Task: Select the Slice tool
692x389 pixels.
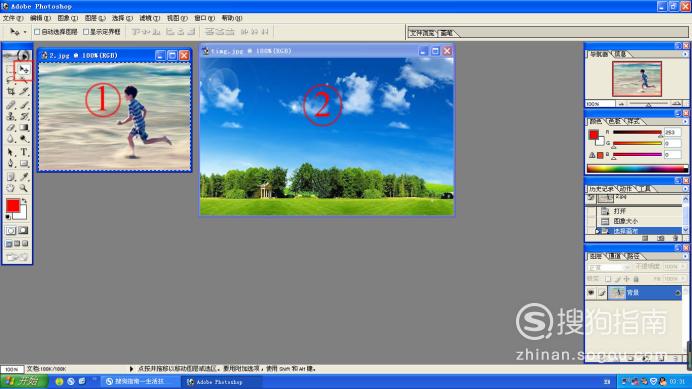Action: [23, 92]
